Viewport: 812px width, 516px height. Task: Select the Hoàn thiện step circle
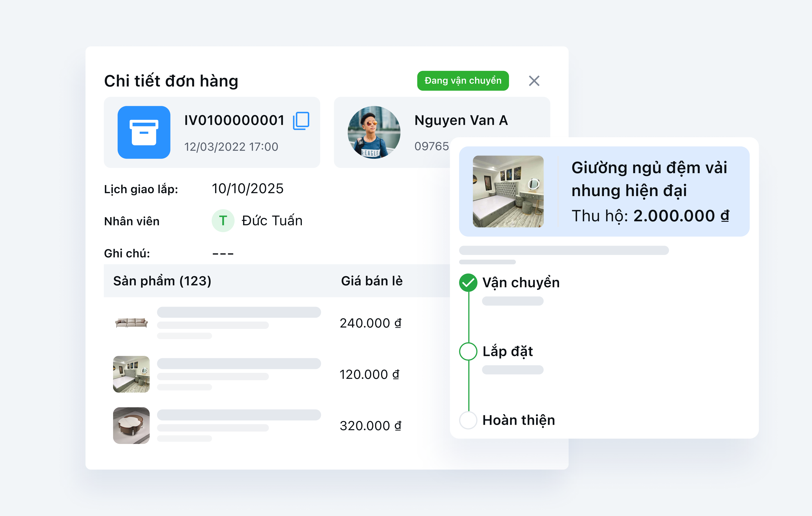468,420
